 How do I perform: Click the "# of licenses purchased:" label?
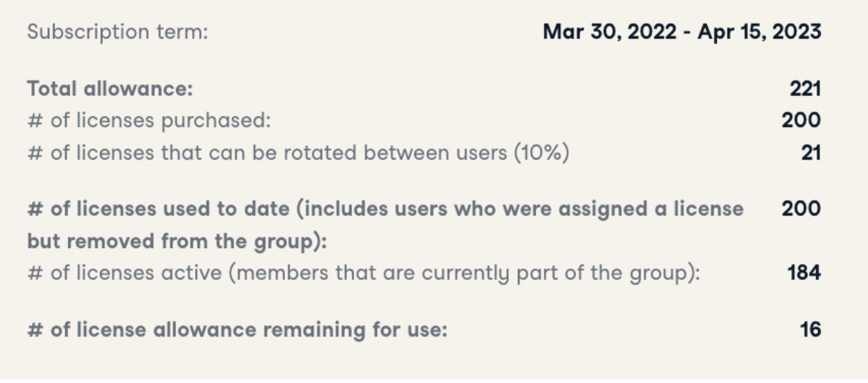[149, 121]
